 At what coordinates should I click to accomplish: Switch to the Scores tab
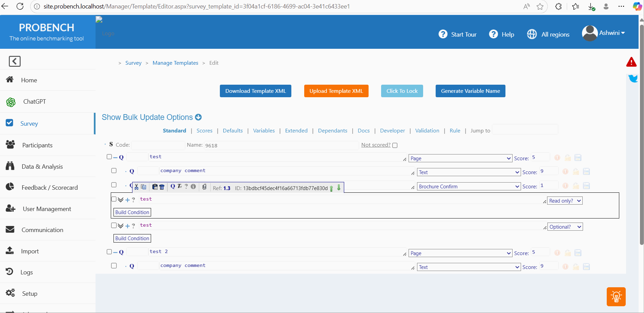(x=204, y=131)
